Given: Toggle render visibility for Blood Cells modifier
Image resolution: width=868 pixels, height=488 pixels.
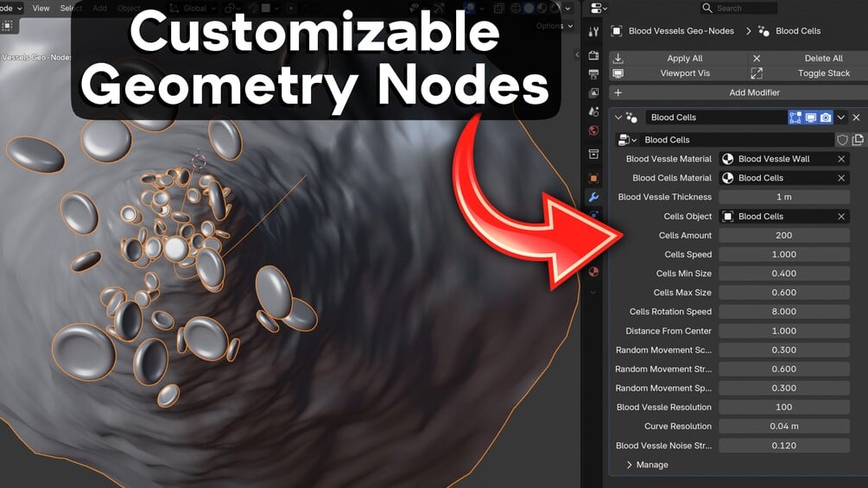Looking at the screenshot, I should pyautogui.click(x=826, y=117).
